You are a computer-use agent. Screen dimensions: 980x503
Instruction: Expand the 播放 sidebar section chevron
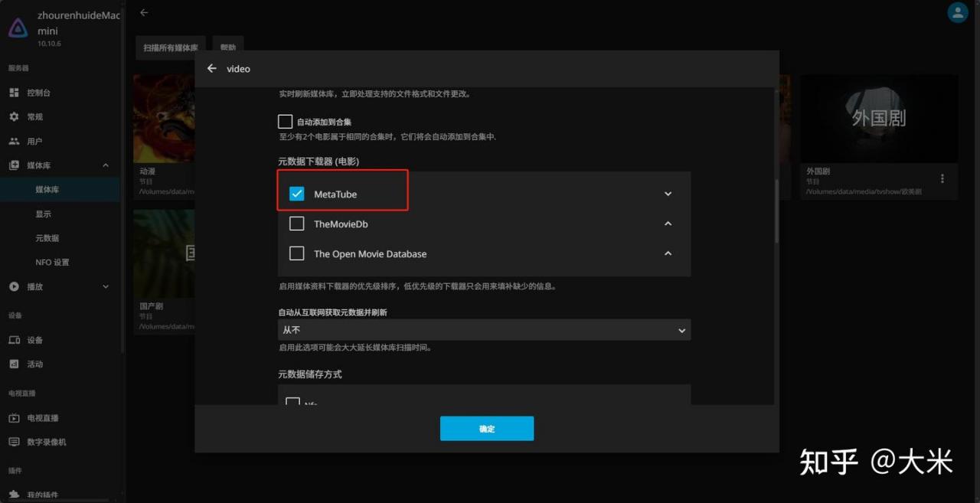coord(106,286)
